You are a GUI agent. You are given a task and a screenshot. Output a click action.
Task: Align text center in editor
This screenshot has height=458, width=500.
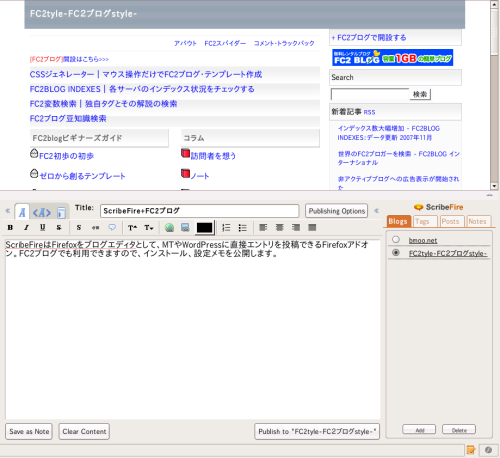tap(280, 228)
